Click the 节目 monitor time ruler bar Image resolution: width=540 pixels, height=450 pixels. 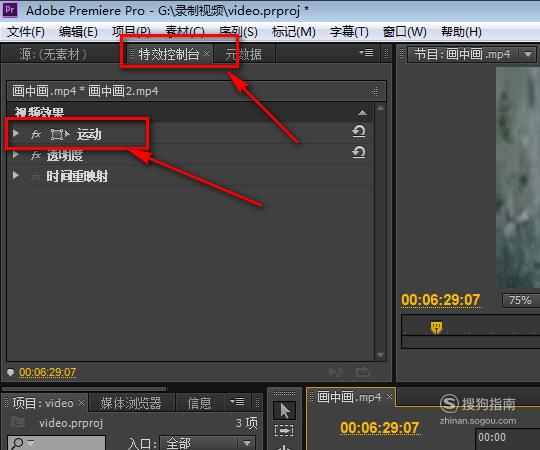tap(470, 325)
